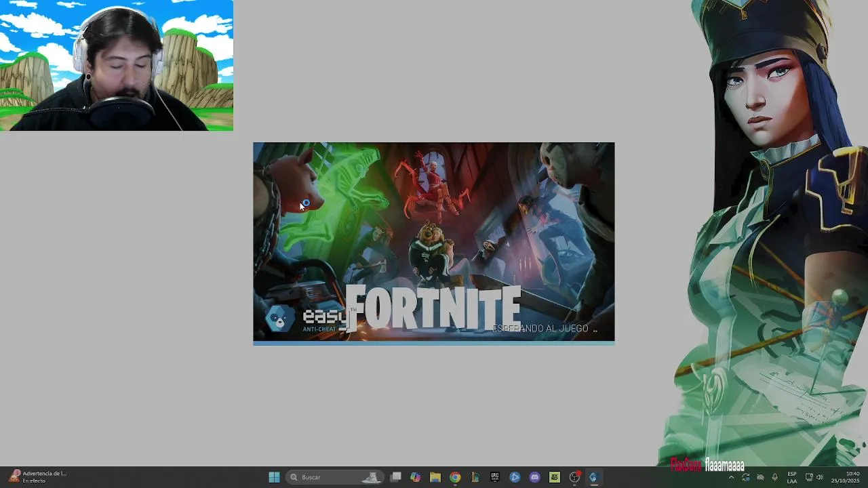Open Google Chrome from the taskbar

(455, 477)
